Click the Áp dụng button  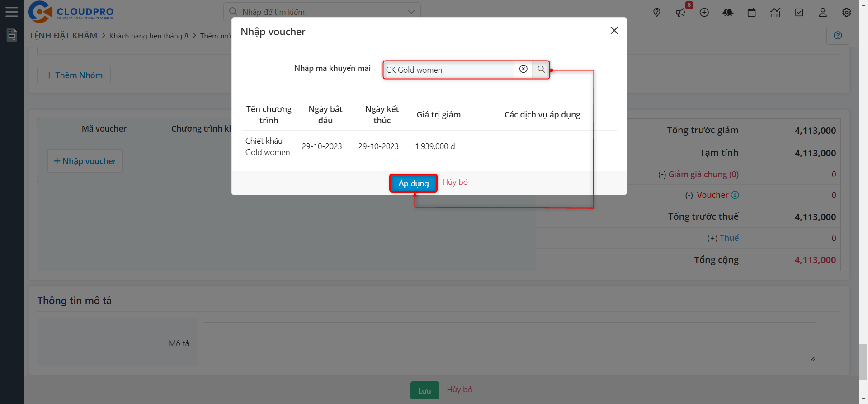pyautogui.click(x=413, y=183)
